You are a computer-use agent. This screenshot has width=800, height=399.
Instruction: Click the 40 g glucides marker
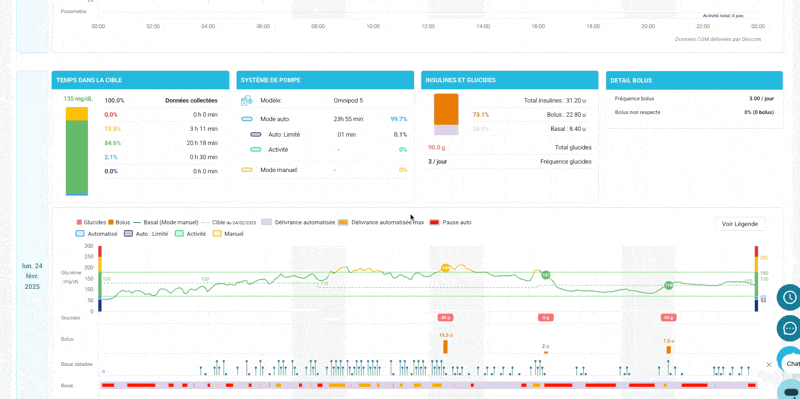point(445,317)
